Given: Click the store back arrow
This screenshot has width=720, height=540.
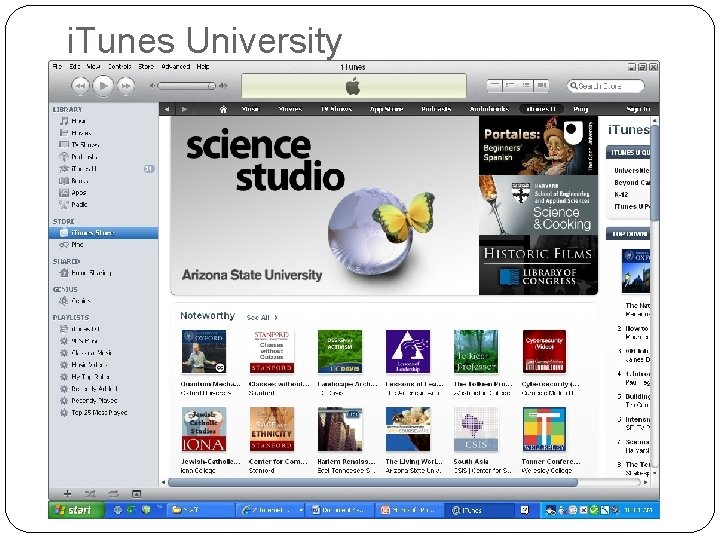Looking at the screenshot, I should coord(167,109).
